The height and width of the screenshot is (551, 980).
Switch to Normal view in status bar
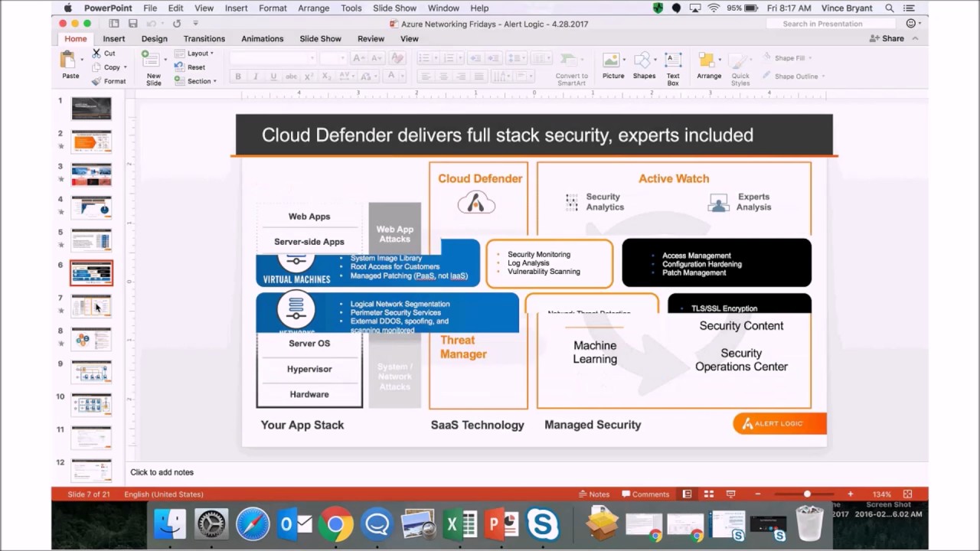click(x=687, y=494)
